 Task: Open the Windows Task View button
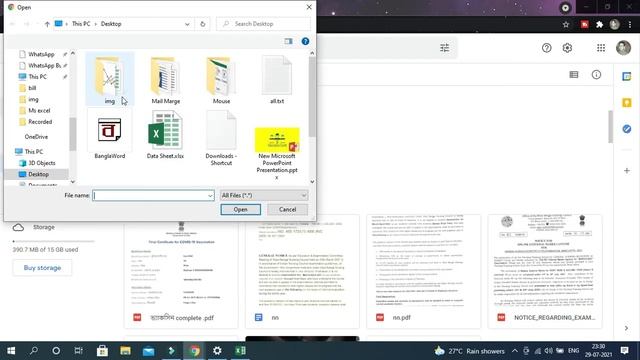[x=78, y=351]
